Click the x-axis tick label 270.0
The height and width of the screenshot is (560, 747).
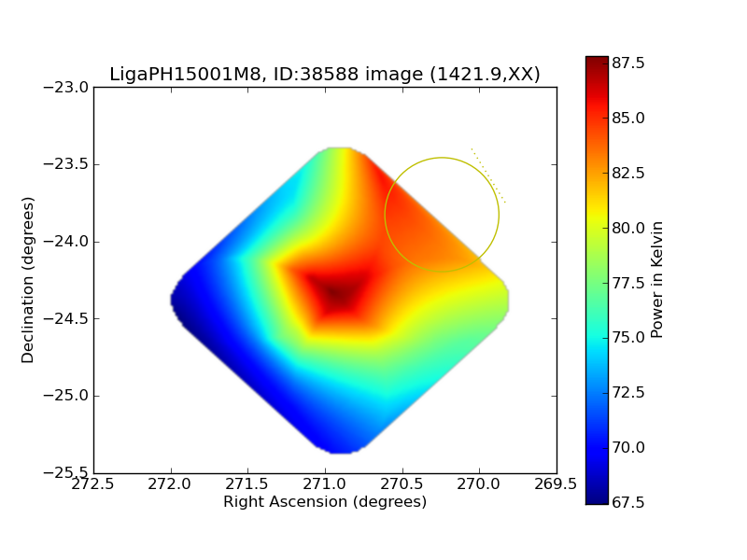coord(479,484)
